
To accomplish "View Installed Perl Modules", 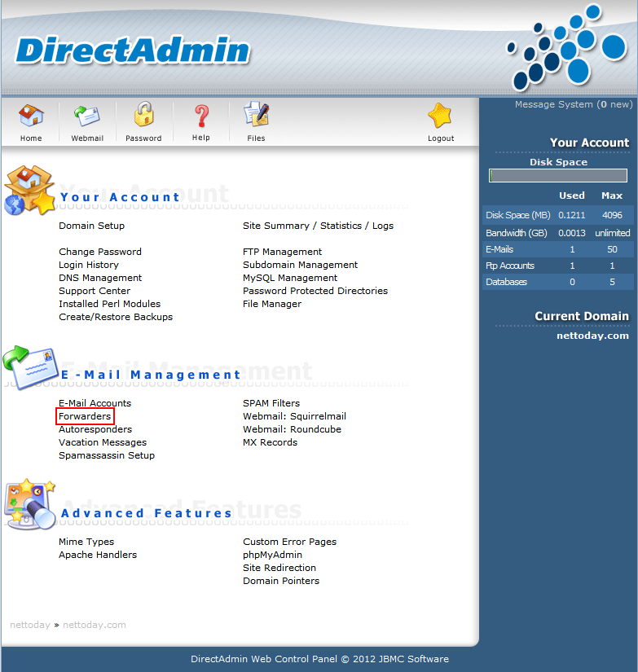I will coord(110,304).
